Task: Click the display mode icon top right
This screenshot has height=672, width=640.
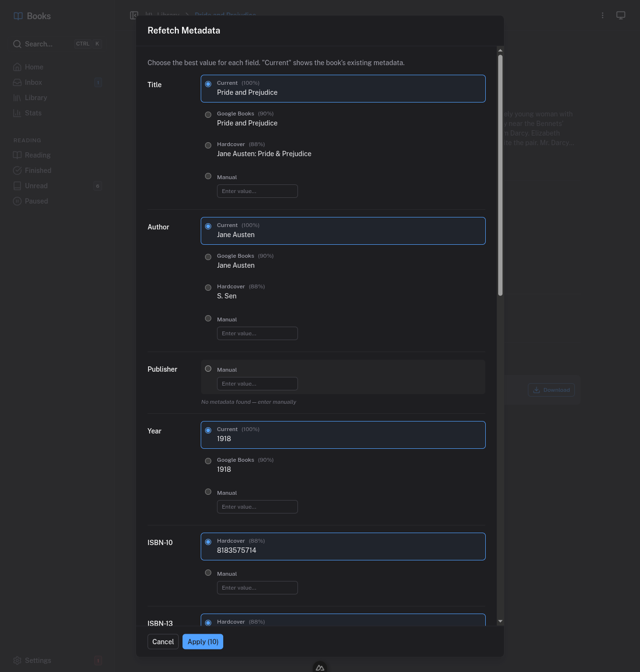Action: (621, 15)
